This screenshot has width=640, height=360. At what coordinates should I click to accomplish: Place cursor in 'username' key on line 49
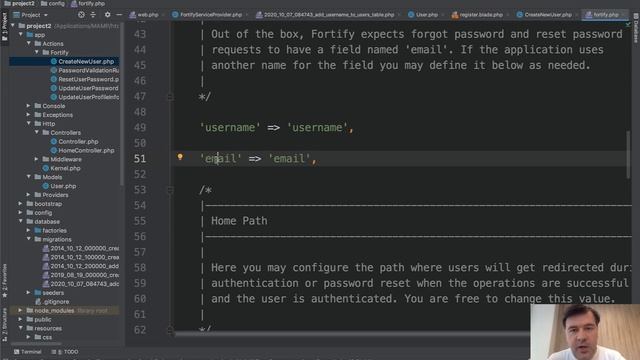[230, 128]
